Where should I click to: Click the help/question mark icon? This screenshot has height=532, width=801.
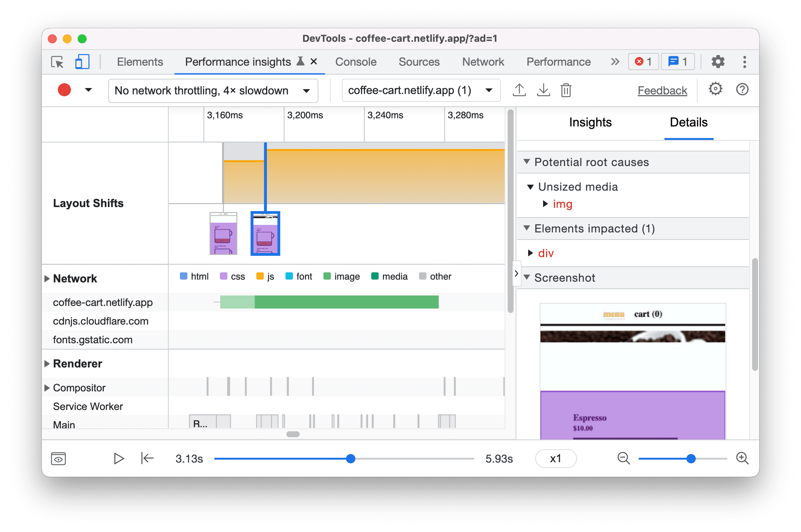pos(738,90)
